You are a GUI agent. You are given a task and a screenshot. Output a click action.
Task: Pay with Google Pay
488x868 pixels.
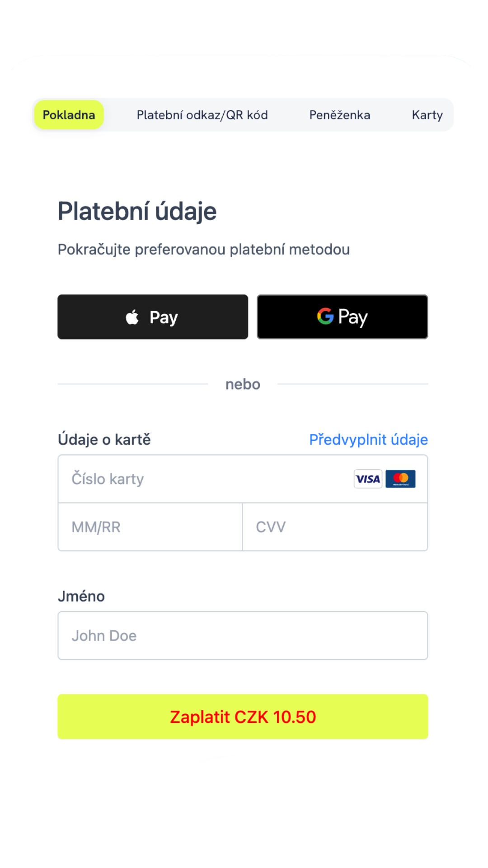pyautogui.click(x=342, y=317)
